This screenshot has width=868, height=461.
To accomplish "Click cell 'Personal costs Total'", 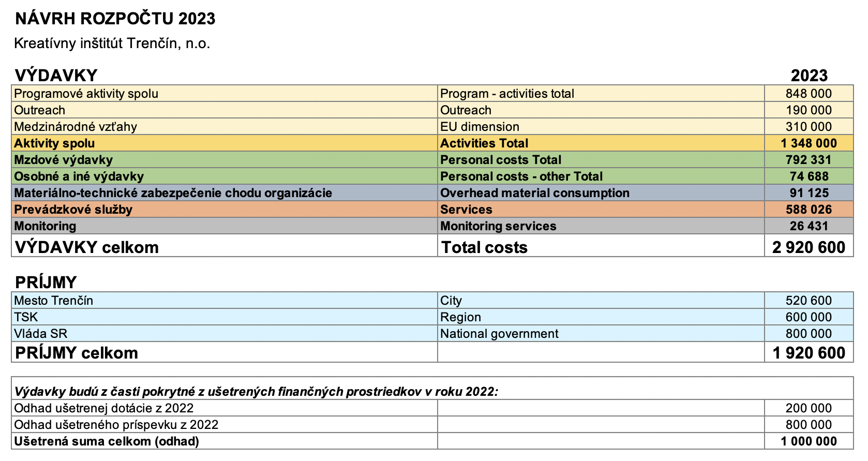I will 601,160.
